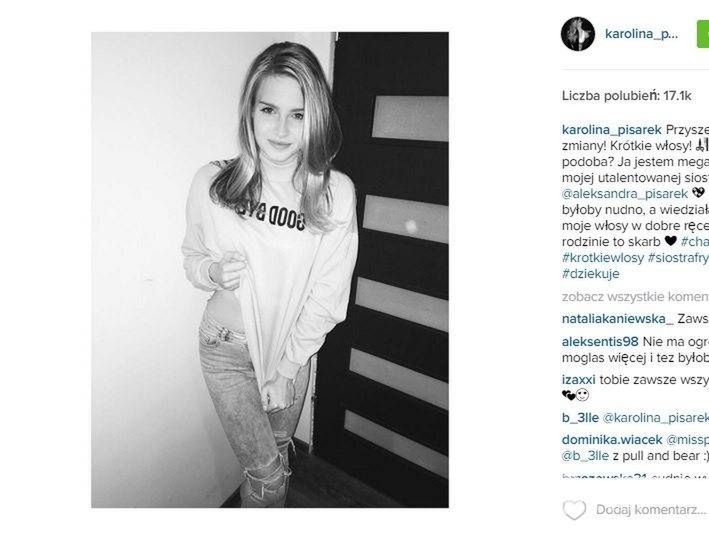Open the @aleksandra_pisarek mention link

point(625,194)
